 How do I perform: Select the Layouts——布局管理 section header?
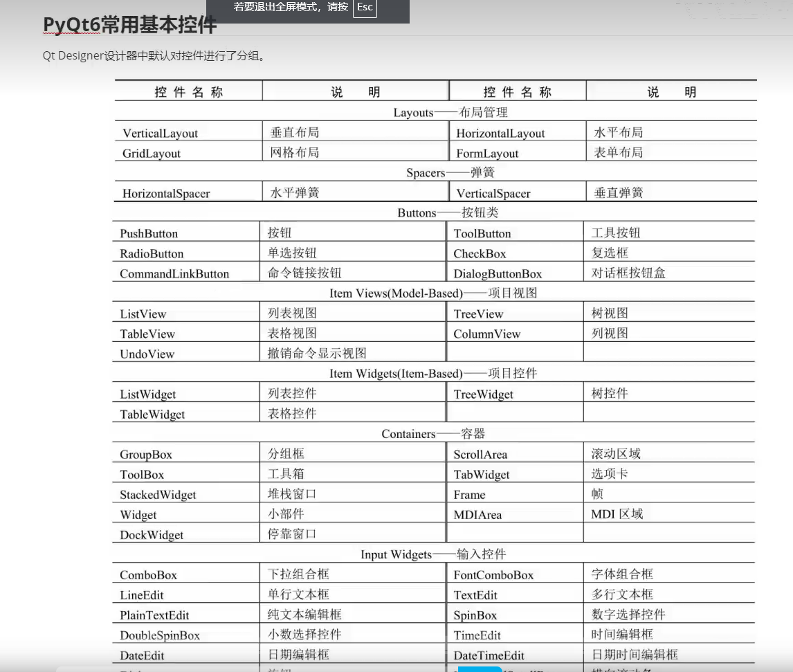point(450,112)
